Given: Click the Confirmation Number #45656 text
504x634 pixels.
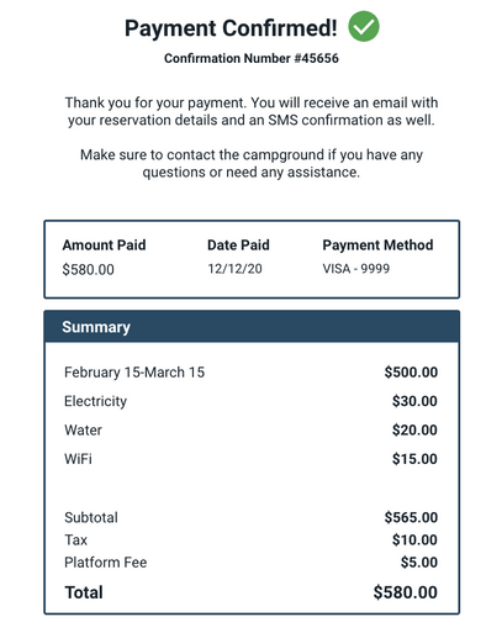Looking at the screenshot, I should [251, 58].
